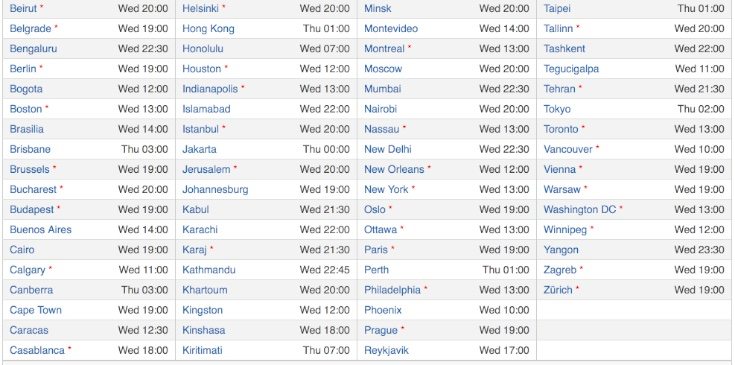The image size is (735, 365).
Task: Open the Nairobi link
Action: (380, 109)
